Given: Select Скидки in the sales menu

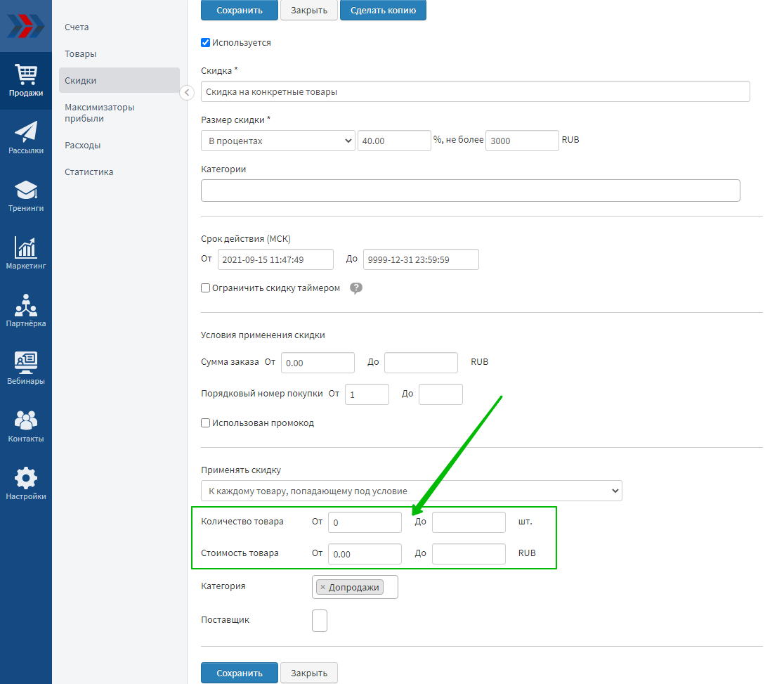Looking at the screenshot, I should 119,80.
